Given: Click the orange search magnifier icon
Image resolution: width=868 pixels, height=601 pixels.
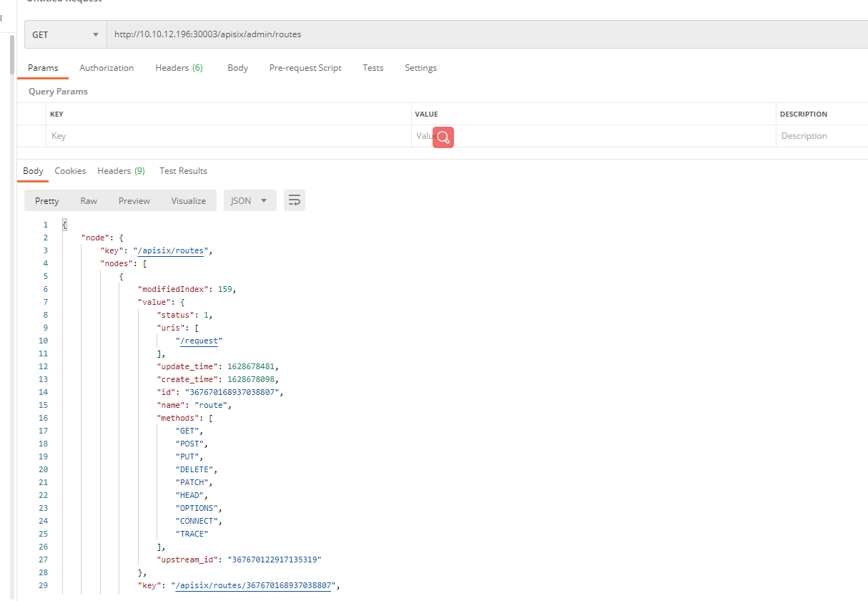Looking at the screenshot, I should coord(443,137).
